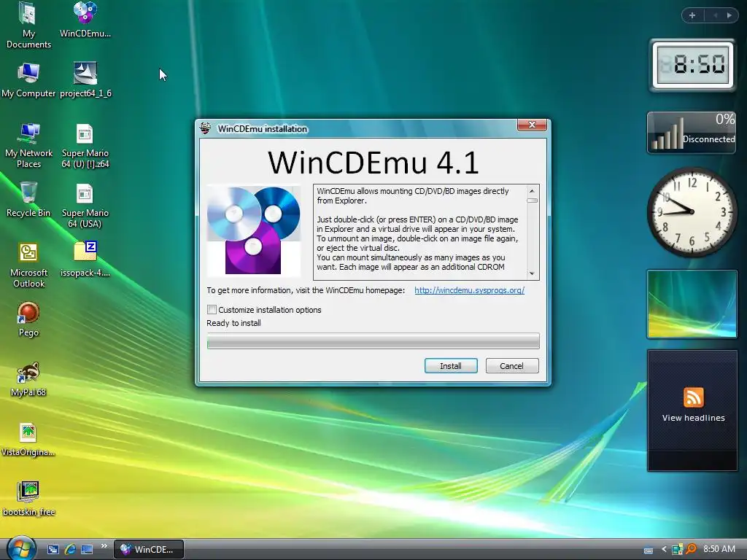The image size is (747, 560).
Task: Click the description scrollbar thumb
Action: click(532, 201)
